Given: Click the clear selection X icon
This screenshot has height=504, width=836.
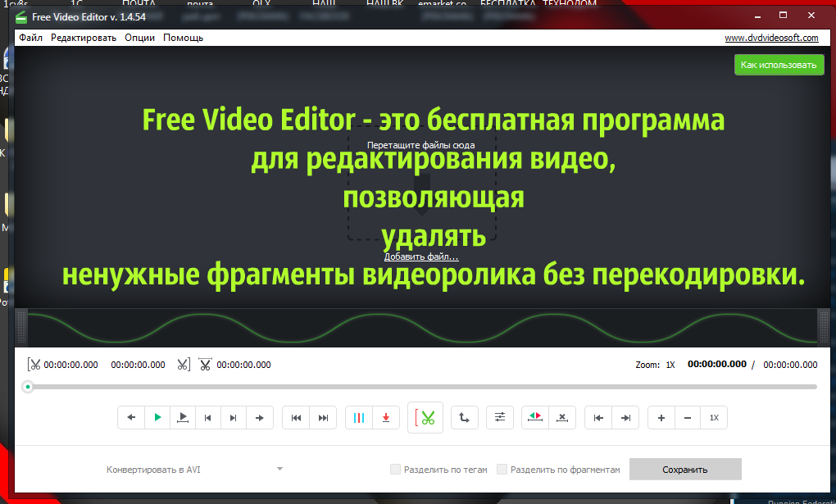Looking at the screenshot, I should [x=562, y=418].
